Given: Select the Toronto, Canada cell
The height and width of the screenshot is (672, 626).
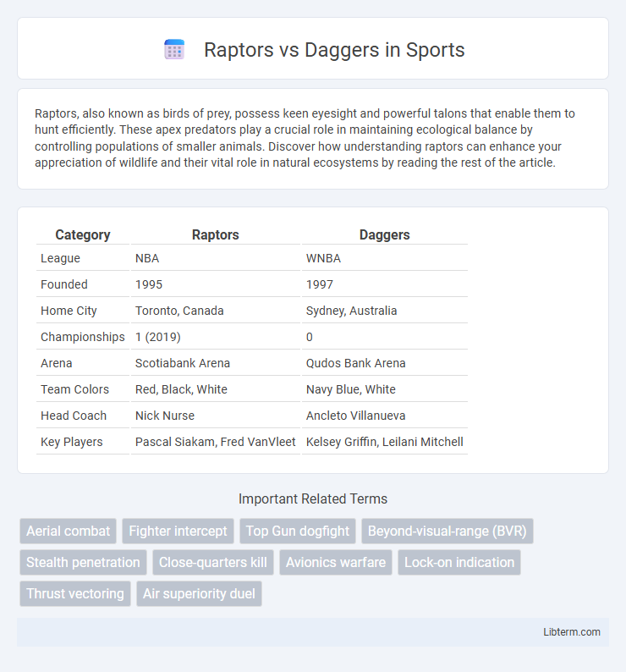Looking at the screenshot, I should pos(216,311).
